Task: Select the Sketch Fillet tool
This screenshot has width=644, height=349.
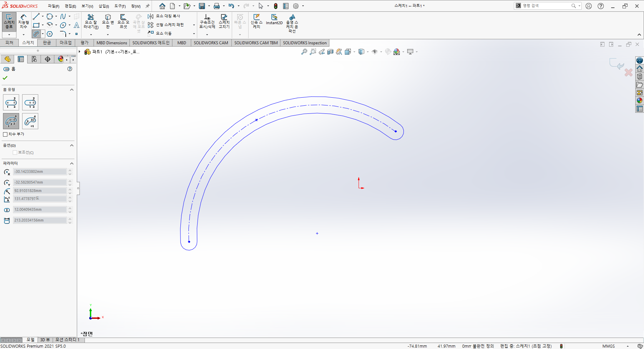Action: 63,34
